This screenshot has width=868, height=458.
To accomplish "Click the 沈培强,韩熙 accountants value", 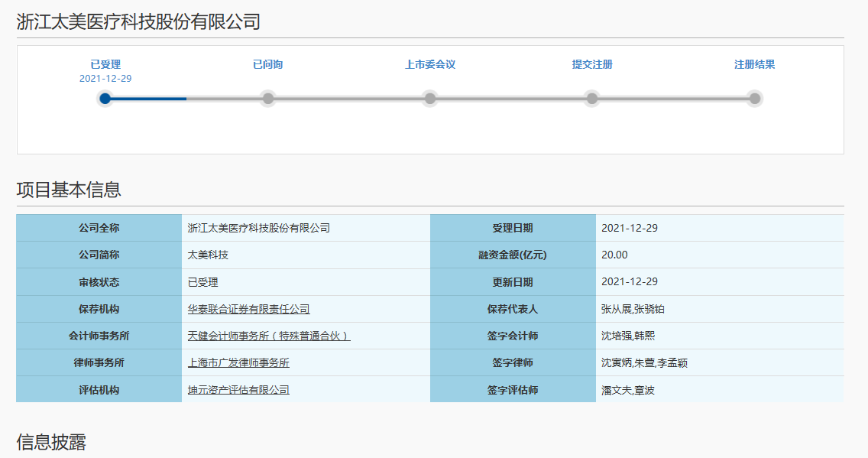I will [628, 336].
